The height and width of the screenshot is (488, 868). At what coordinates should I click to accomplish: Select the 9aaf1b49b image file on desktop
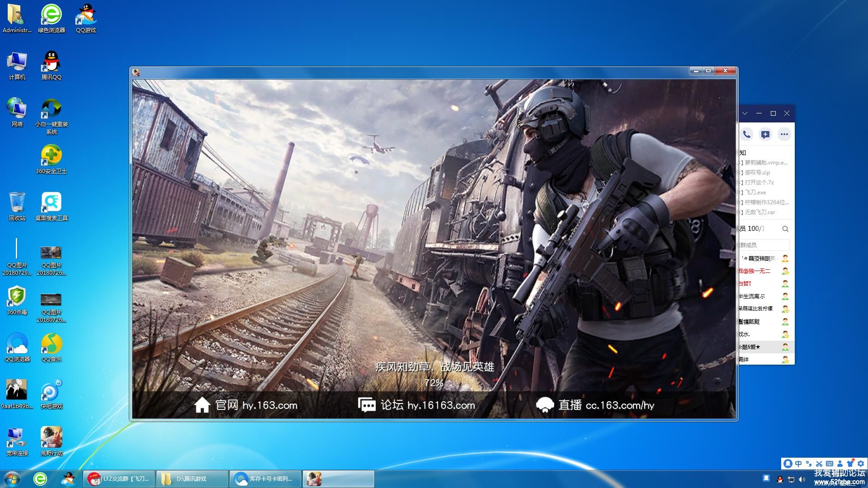[17, 394]
